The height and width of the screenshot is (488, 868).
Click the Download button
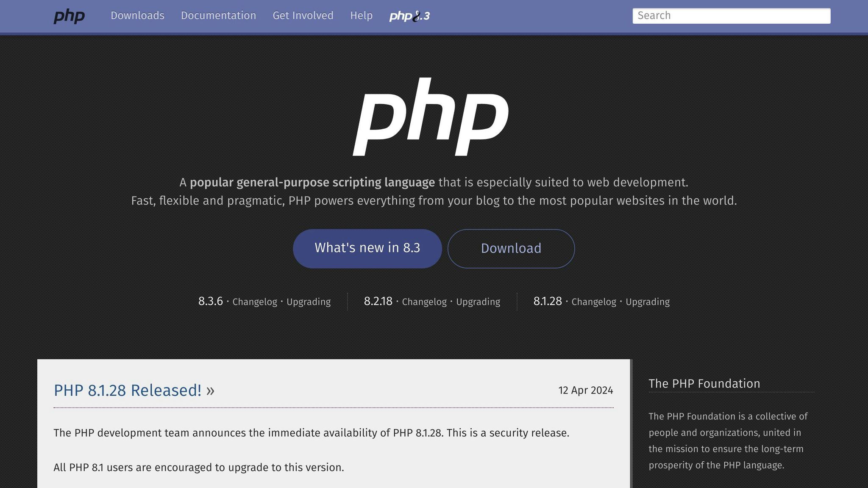(511, 248)
